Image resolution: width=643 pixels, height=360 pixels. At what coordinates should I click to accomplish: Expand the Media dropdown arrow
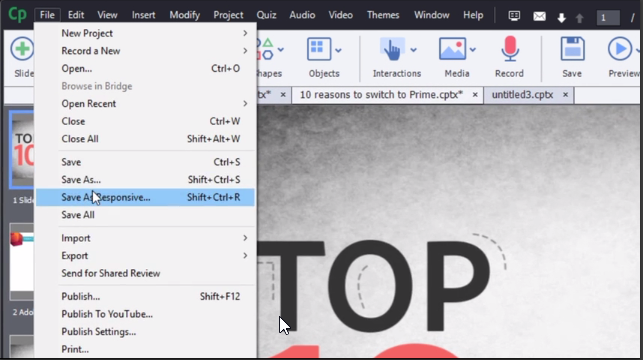tap(473, 50)
